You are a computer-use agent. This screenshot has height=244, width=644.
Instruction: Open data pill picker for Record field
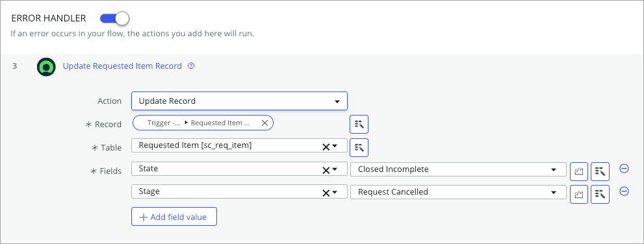(x=359, y=124)
